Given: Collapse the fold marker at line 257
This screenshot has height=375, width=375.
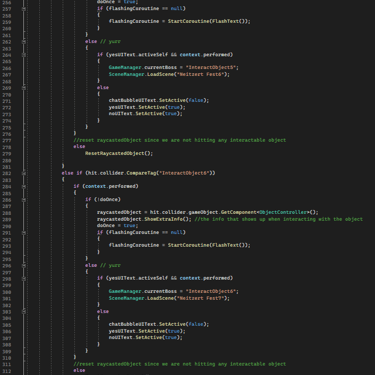Looking at the screenshot, I should point(24,9).
